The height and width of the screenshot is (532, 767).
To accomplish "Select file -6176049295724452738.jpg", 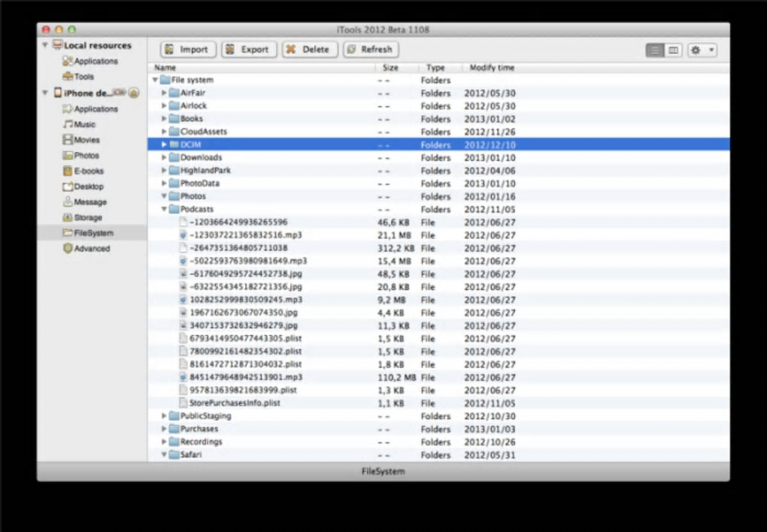I will pyautogui.click(x=438, y=274).
